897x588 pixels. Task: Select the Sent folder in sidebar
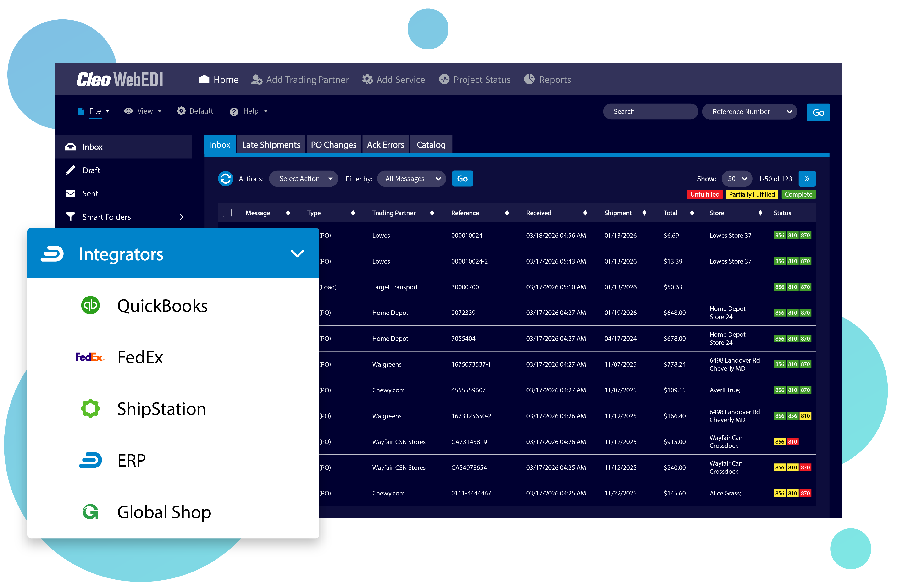click(x=123, y=194)
